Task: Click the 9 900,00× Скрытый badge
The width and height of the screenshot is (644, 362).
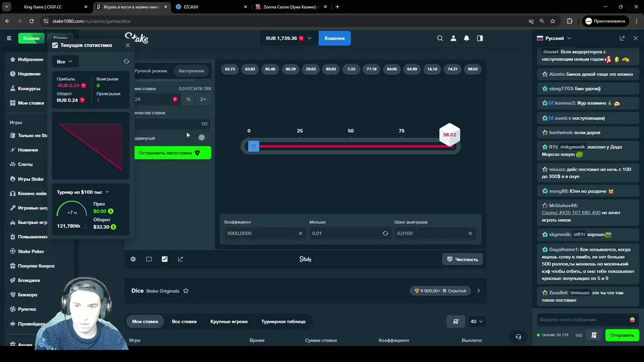Action: point(440,291)
